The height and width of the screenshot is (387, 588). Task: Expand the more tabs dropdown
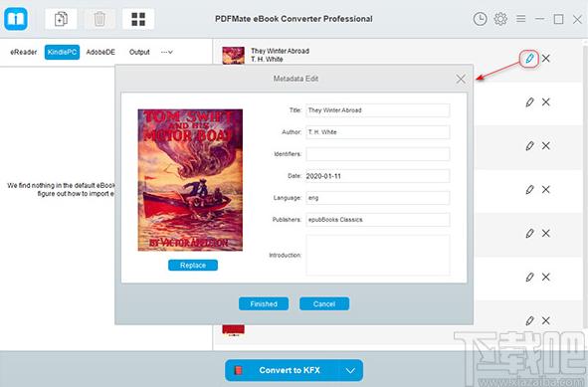(x=167, y=52)
